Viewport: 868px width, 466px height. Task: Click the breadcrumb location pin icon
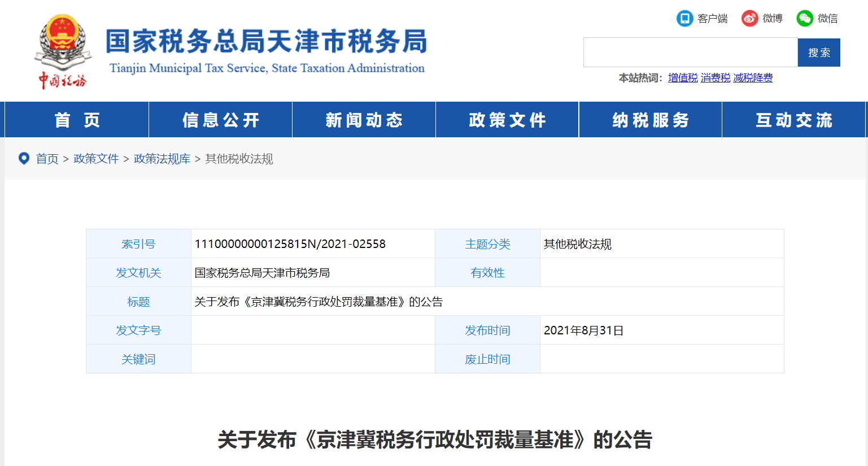pos(24,159)
